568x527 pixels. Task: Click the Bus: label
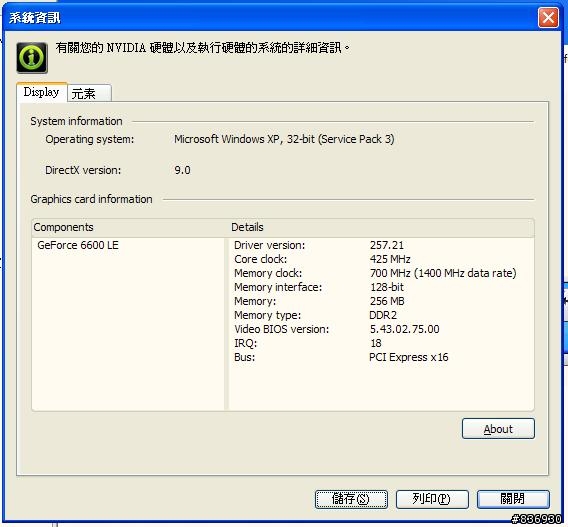[245, 357]
